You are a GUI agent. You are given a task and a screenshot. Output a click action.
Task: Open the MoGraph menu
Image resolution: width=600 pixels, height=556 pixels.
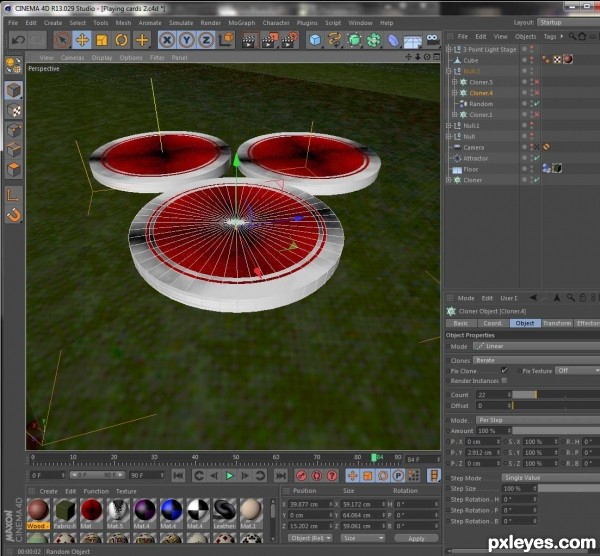241,23
